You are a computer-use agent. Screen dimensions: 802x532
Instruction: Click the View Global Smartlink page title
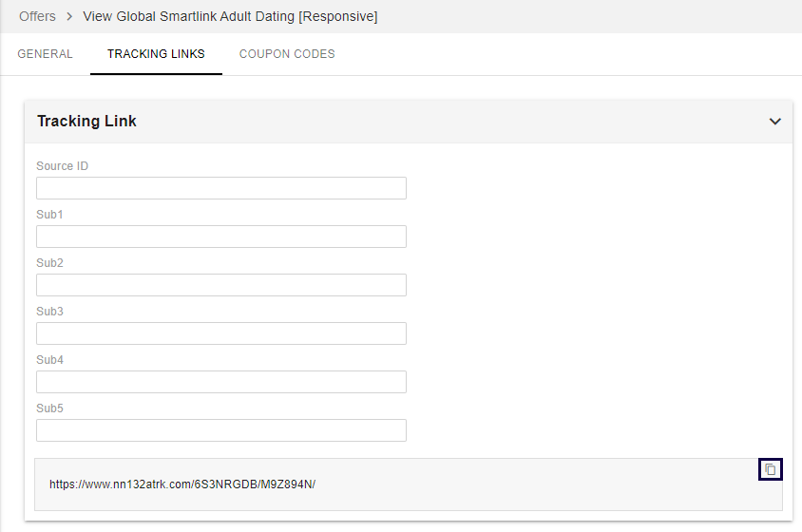[x=230, y=16]
